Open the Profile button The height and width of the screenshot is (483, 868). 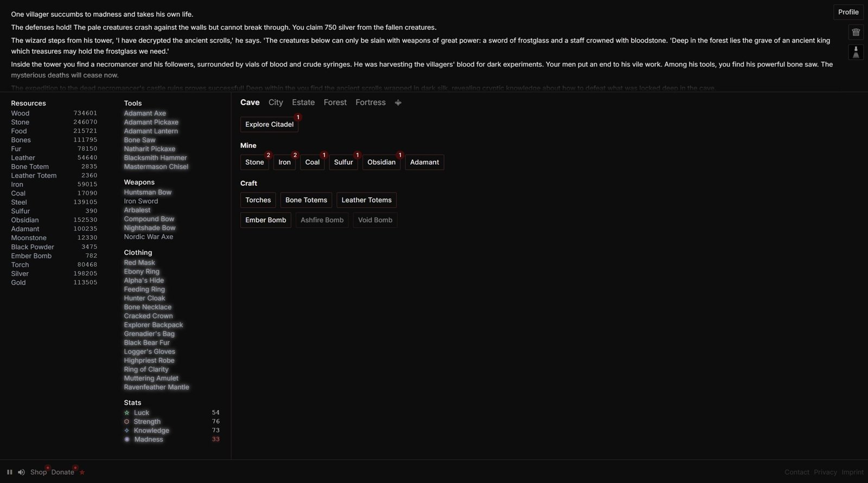(x=848, y=12)
